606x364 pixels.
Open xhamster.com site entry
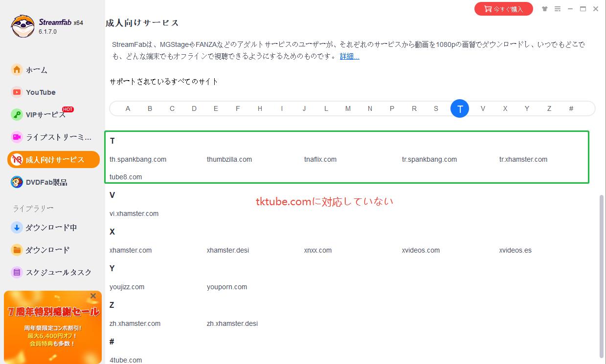131,250
